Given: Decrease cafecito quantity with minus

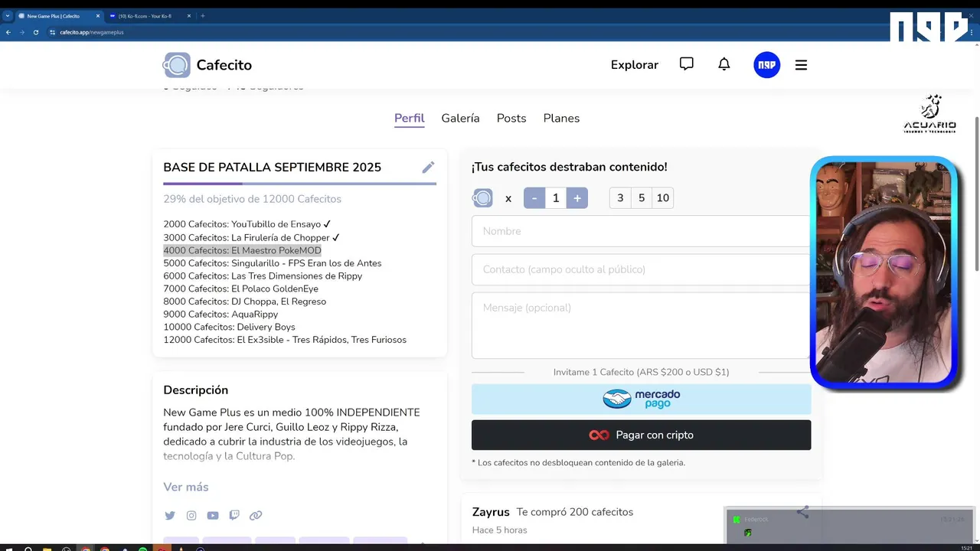Looking at the screenshot, I should [534, 198].
